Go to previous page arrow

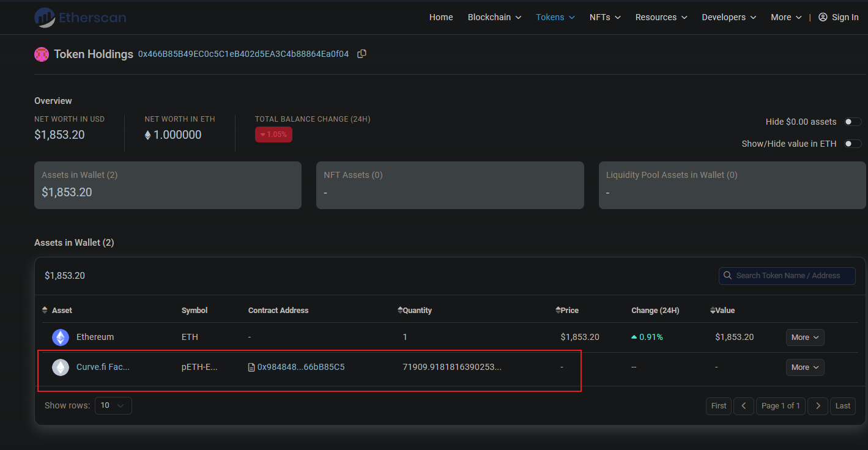point(744,406)
